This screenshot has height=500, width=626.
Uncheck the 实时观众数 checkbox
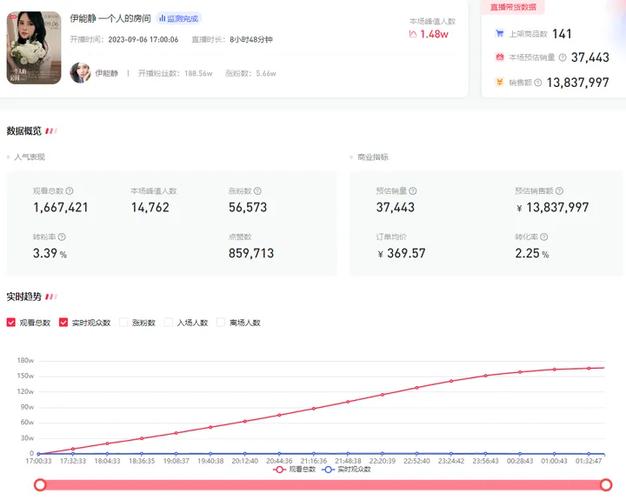[64, 323]
